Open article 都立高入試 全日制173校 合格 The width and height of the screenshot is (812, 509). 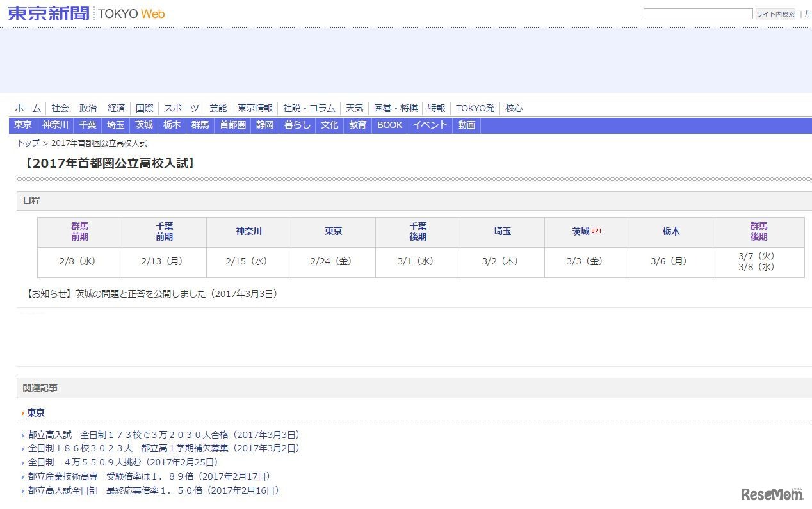tap(163, 435)
